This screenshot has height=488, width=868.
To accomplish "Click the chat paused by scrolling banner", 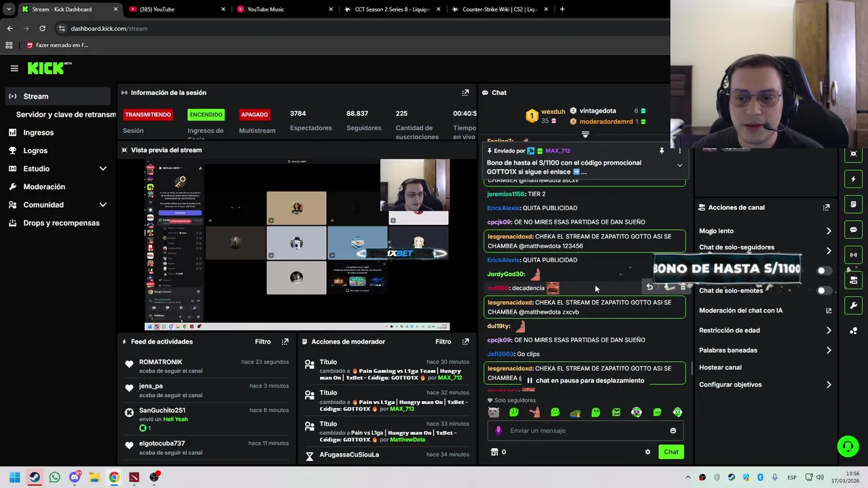I will point(585,381).
